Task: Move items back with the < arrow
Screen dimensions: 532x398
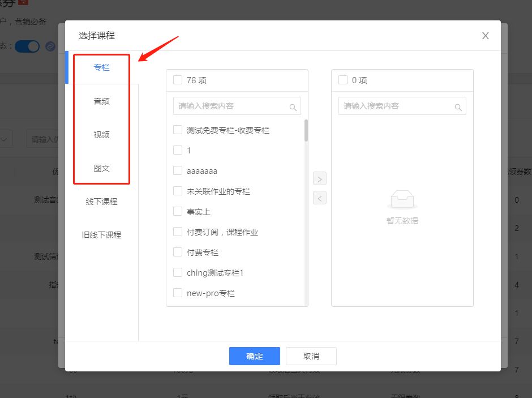Action: click(x=320, y=198)
